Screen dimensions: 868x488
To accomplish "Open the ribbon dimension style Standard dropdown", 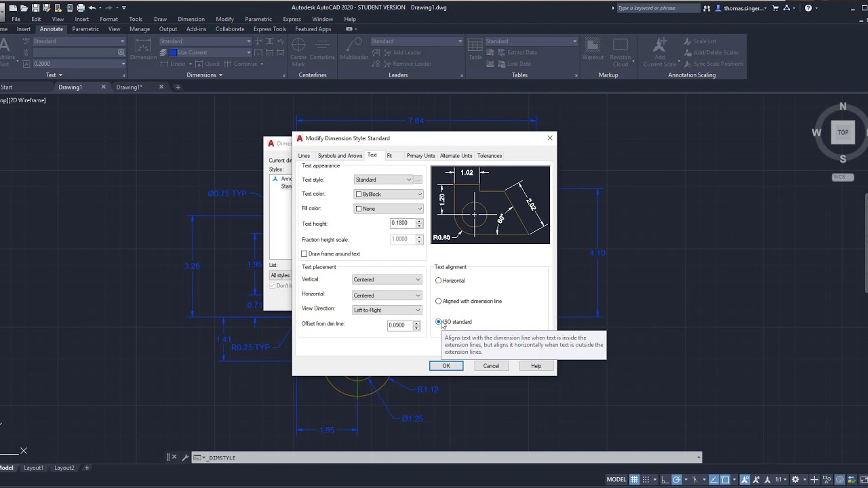I will (x=205, y=41).
